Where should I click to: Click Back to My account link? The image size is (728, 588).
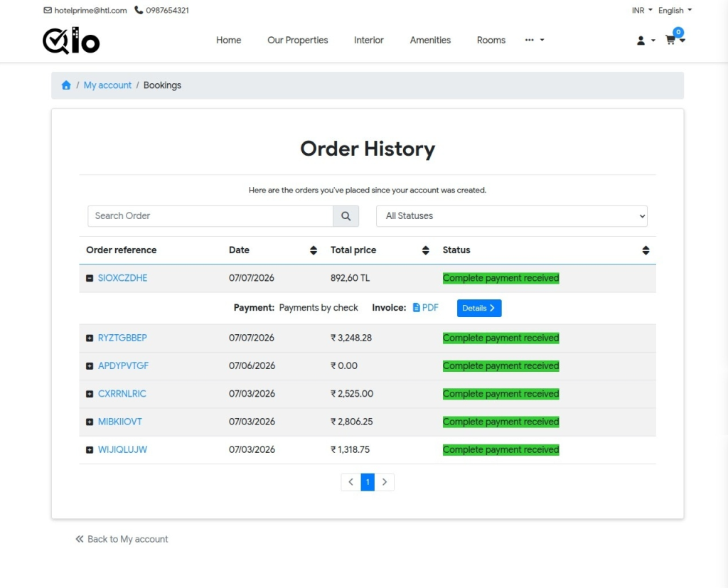122,539
